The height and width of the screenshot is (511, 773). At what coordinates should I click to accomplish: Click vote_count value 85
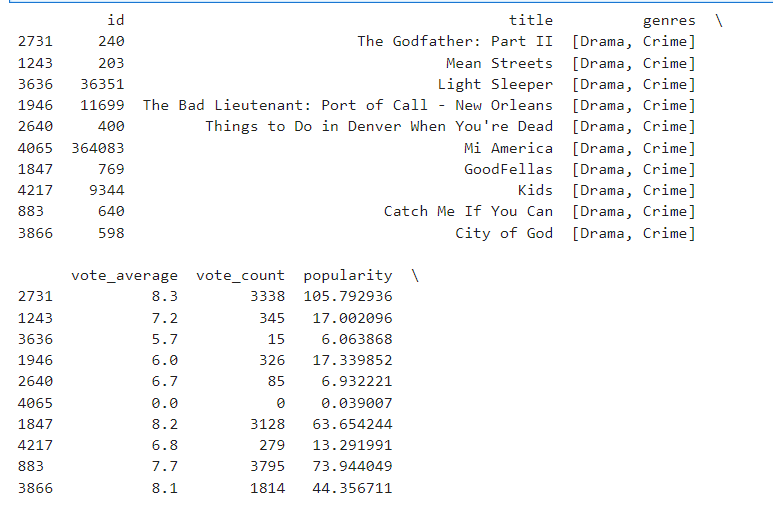[276, 381]
